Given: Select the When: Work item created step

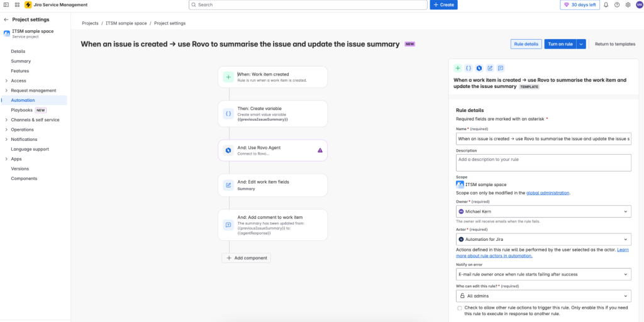Looking at the screenshot, I should pos(273,77).
